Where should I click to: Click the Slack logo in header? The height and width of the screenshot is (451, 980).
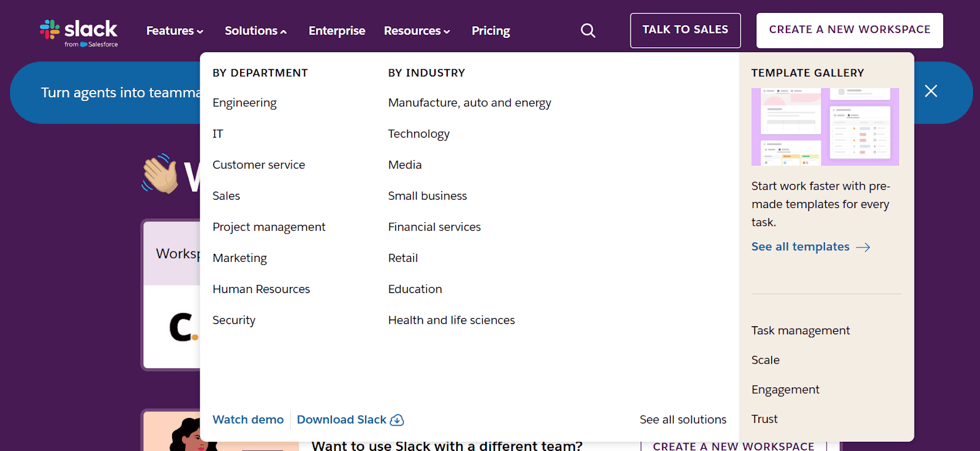point(79,32)
